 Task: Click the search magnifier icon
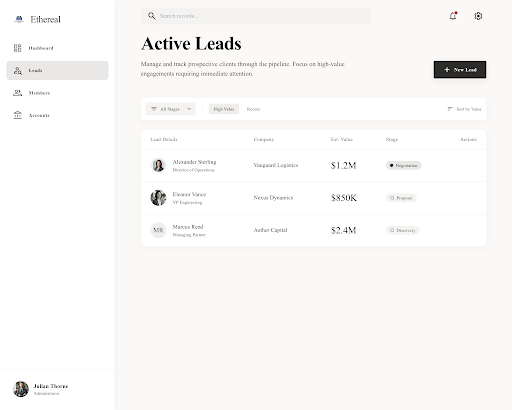(152, 16)
